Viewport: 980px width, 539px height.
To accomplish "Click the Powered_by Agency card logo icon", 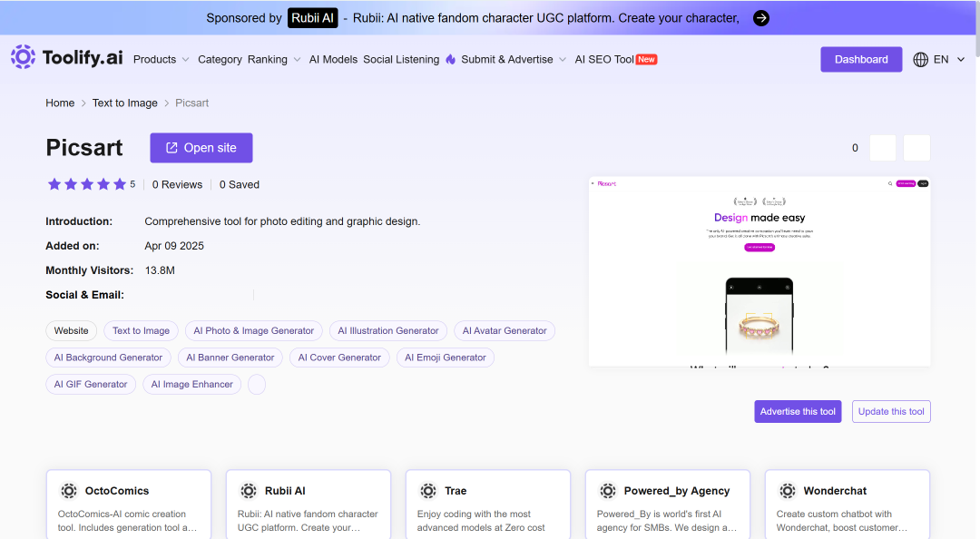I will [x=607, y=491].
